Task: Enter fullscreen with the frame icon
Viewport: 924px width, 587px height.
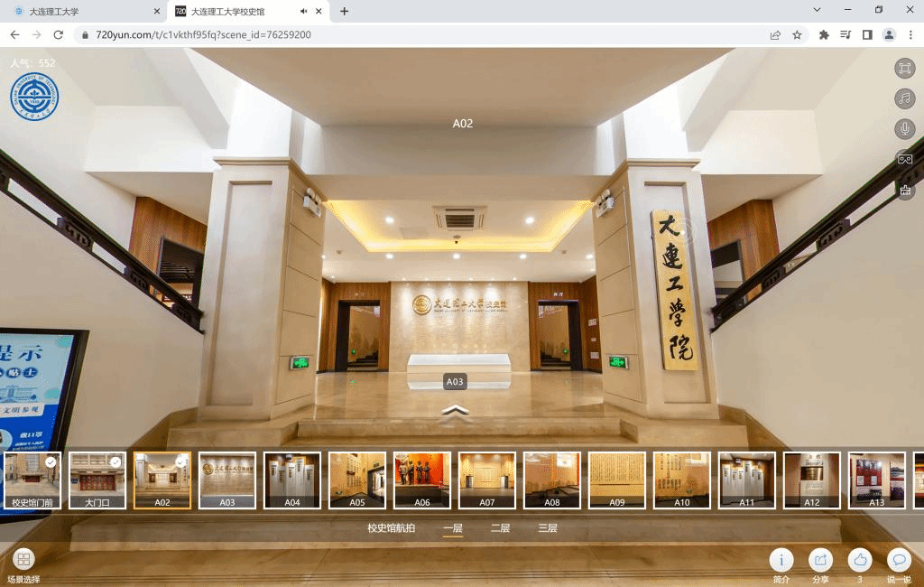Action: (x=904, y=69)
